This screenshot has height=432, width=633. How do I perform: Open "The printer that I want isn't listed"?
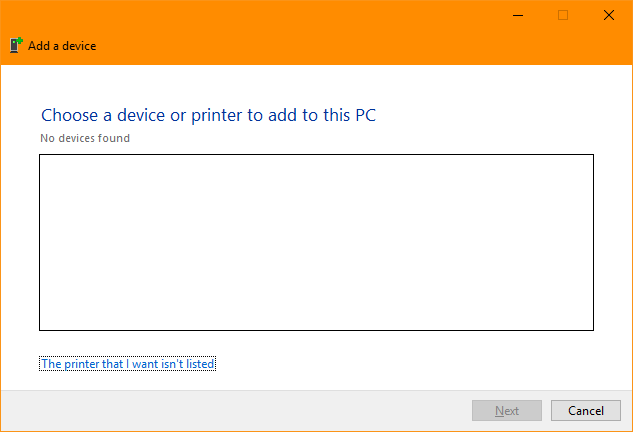(x=128, y=364)
